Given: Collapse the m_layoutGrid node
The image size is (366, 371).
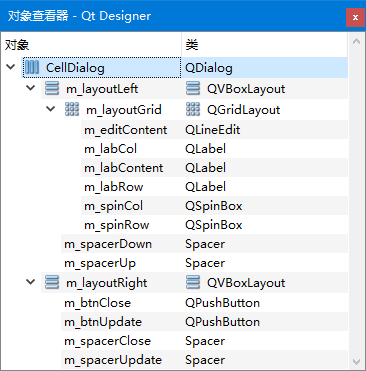Looking at the screenshot, I should [x=51, y=109].
